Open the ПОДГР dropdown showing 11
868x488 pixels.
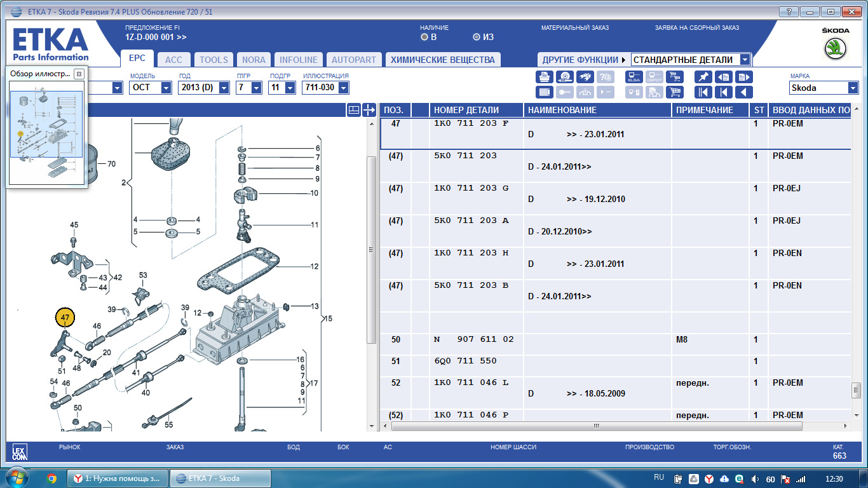282,88
